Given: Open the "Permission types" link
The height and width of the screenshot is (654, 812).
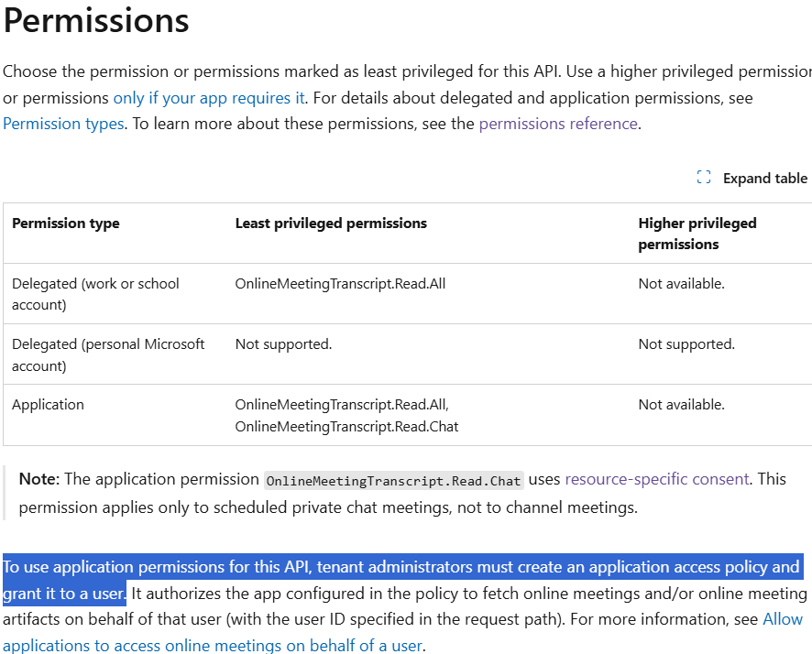Looking at the screenshot, I should [63, 124].
